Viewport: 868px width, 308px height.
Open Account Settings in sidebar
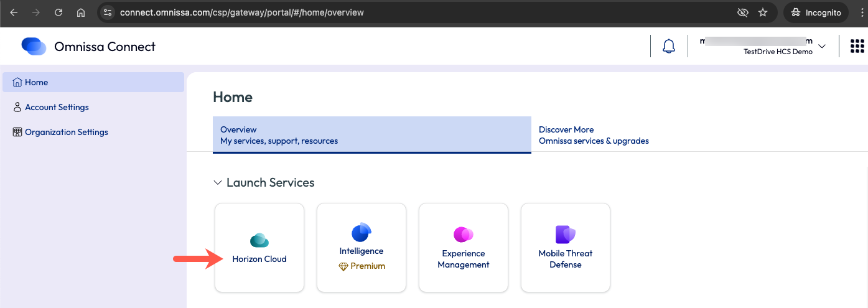click(x=57, y=107)
